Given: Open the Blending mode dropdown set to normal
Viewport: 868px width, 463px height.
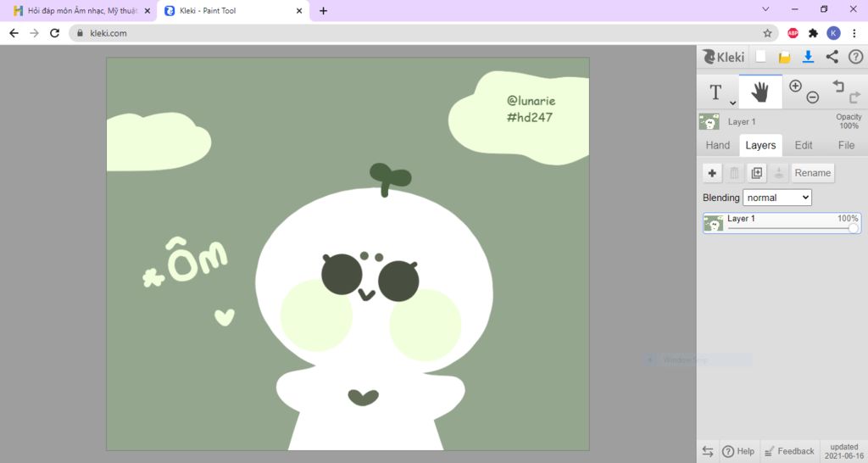Looking at the screenshot, I should pyautogui.click(x=776, y=198).
